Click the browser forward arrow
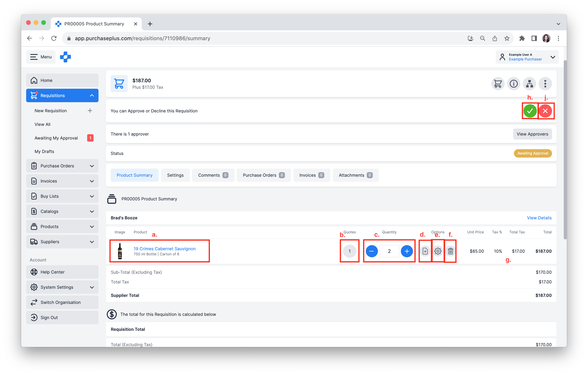 42,38
